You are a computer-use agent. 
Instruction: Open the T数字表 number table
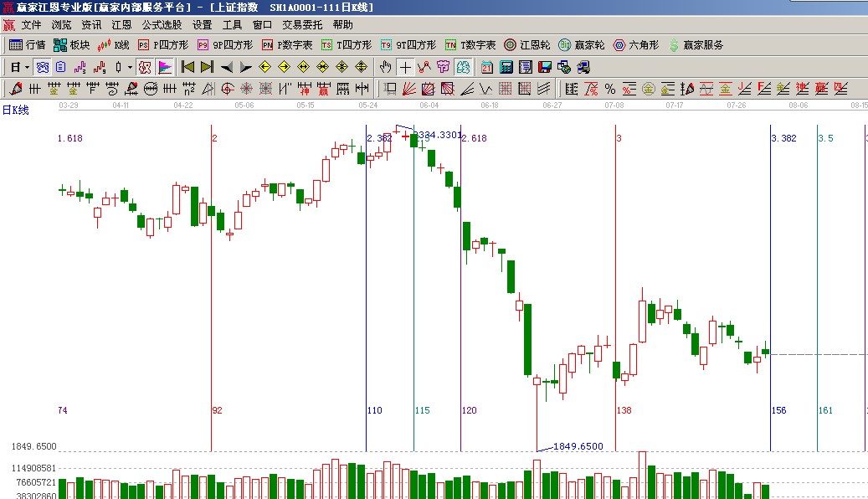[470, 45]
